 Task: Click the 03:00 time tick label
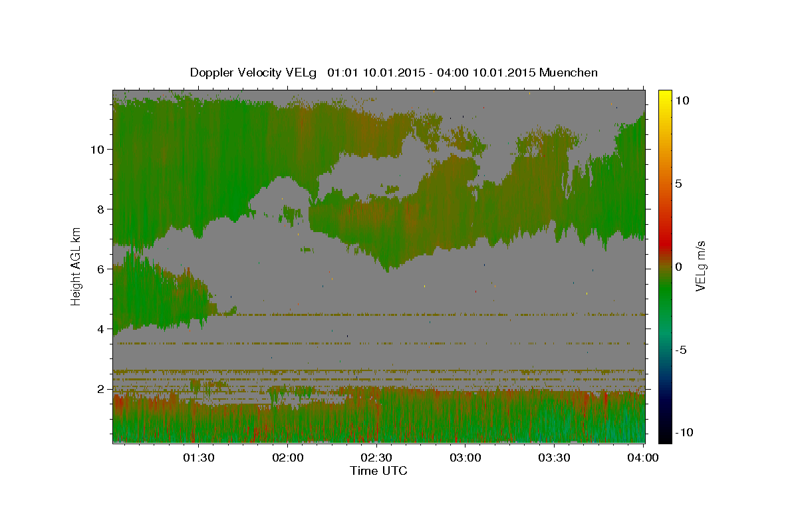point(465,458)
